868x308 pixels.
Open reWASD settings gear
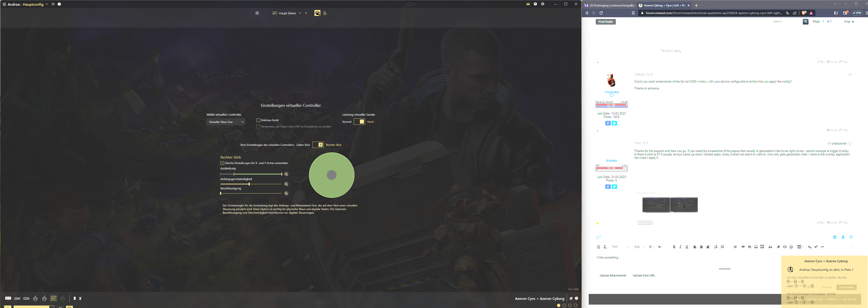click(543, 4)
